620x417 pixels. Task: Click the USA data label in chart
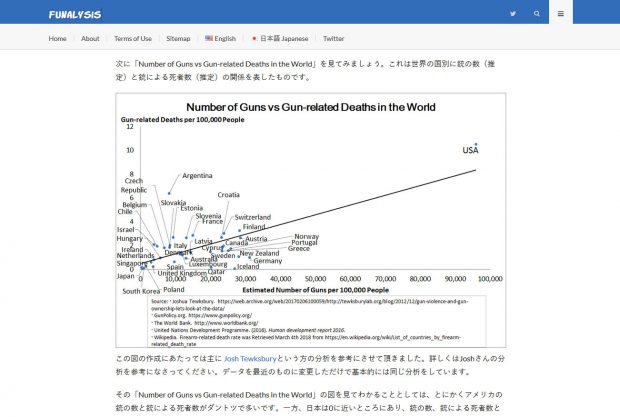pos(471,150)
